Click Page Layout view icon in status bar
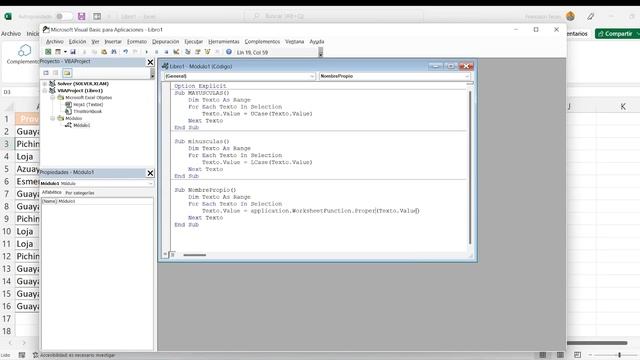 coord(560,355)
